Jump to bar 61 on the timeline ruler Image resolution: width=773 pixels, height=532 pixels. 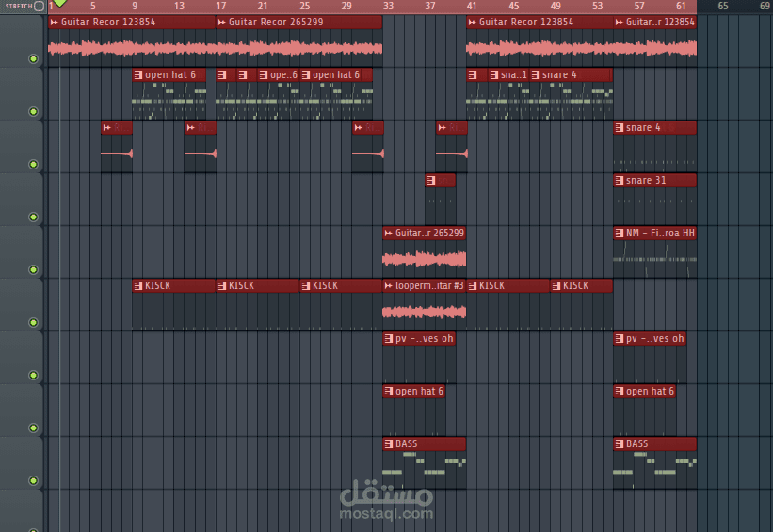(681, 7)
